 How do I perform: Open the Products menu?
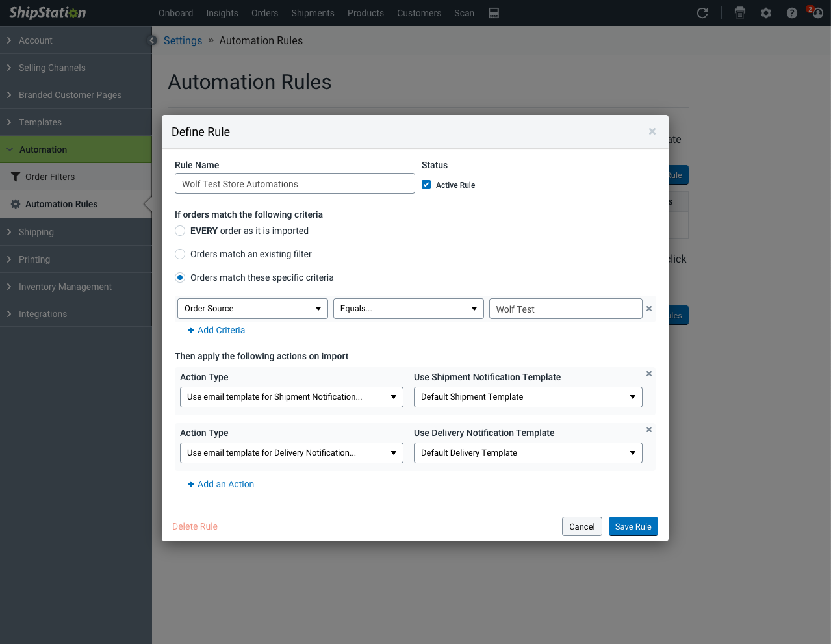tap(365, 13)
